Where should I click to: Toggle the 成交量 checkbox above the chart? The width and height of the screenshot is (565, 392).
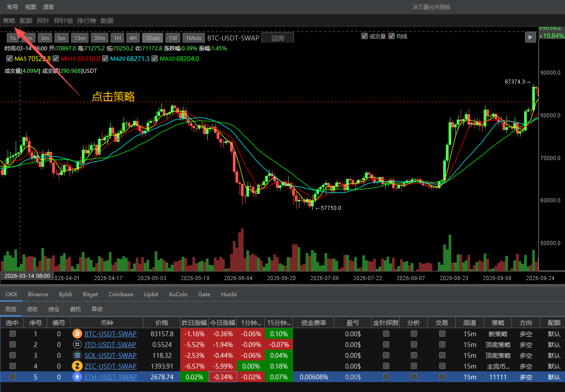pos(365,36)
